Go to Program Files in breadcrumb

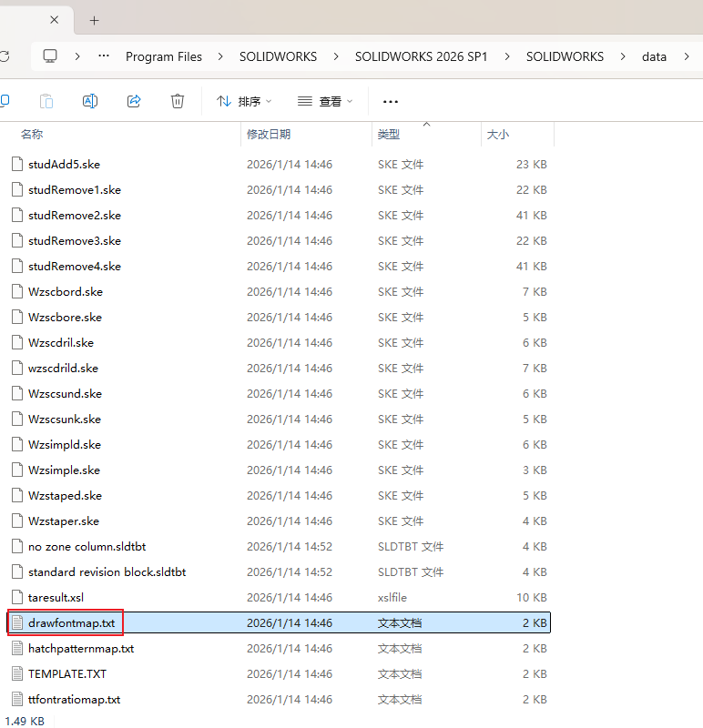pyautogui.click(x=164, y=56)
